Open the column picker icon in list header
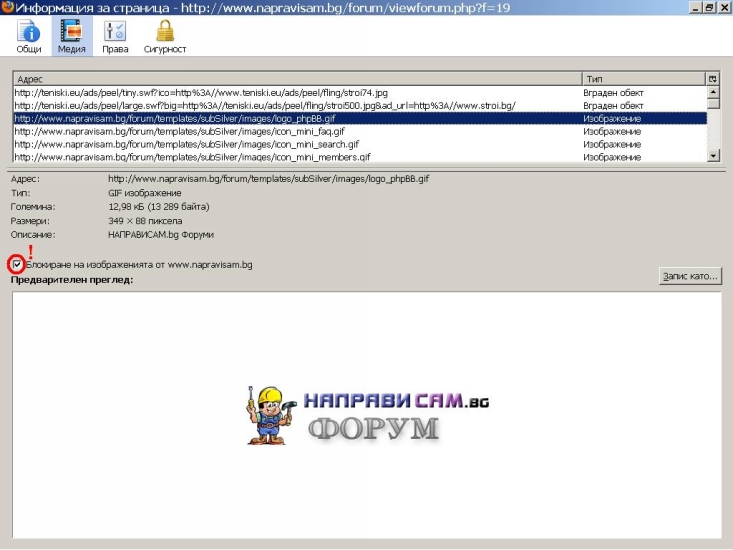The width and height of the screenshot is (733, 550). coord(712,79)
